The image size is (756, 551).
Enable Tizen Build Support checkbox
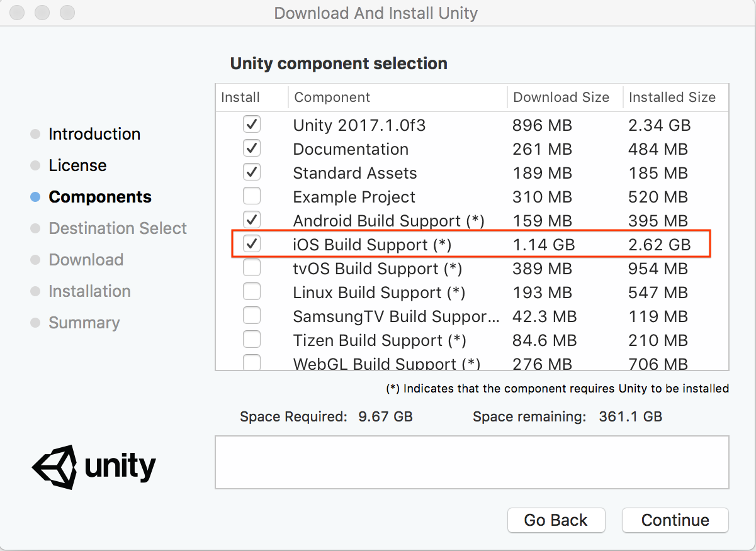(252, 340)
